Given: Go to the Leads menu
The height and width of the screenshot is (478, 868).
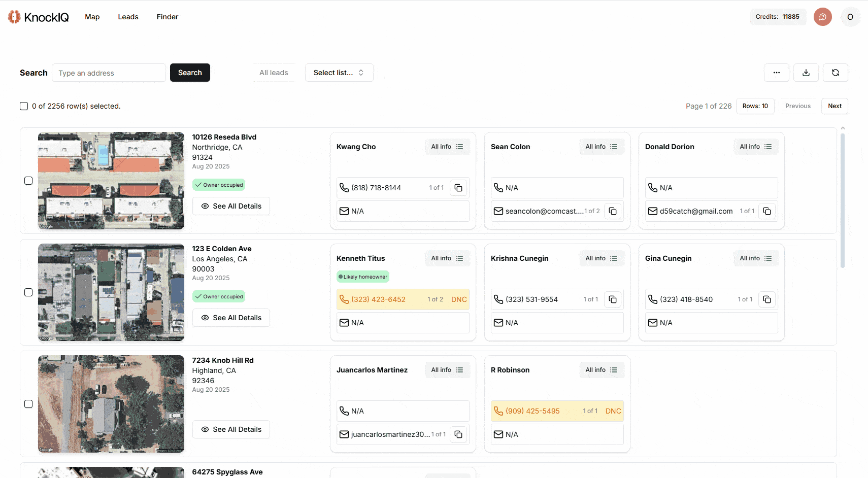Looking at the screenshot, I should tap(128, 17).
